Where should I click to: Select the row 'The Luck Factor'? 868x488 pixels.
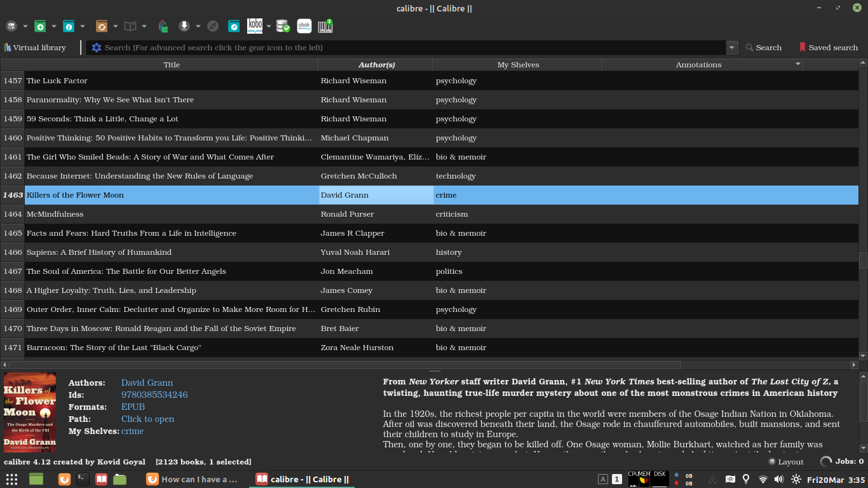point(442,81)
